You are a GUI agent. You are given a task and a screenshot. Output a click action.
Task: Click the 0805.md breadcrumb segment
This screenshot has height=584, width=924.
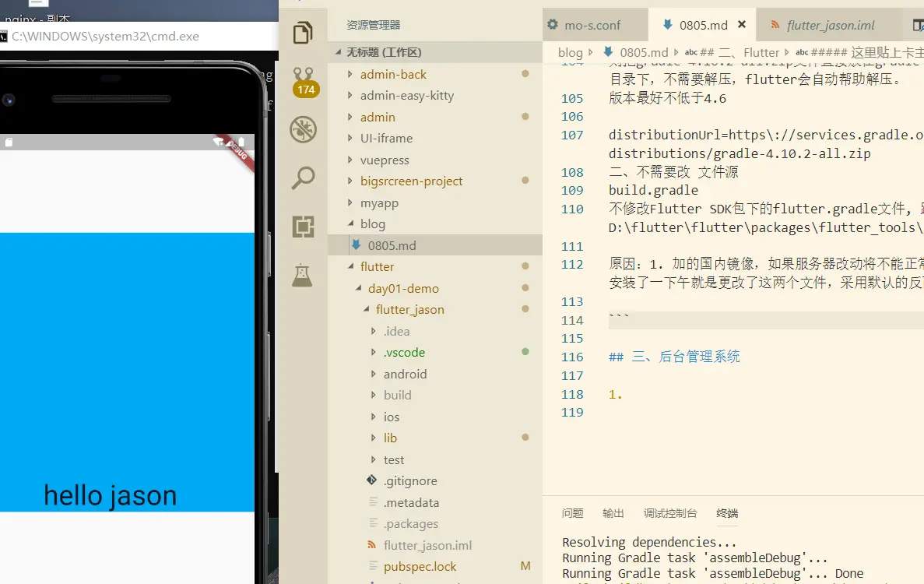[644, 52]
